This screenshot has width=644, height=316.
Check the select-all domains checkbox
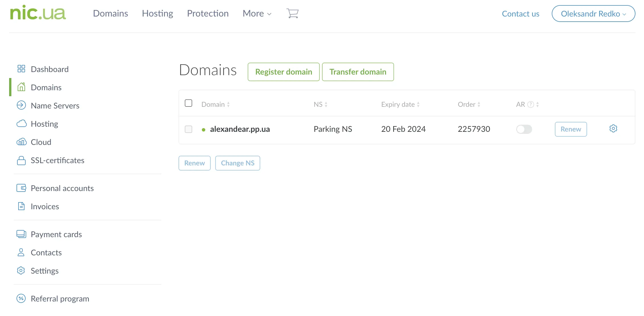(188, 103)
